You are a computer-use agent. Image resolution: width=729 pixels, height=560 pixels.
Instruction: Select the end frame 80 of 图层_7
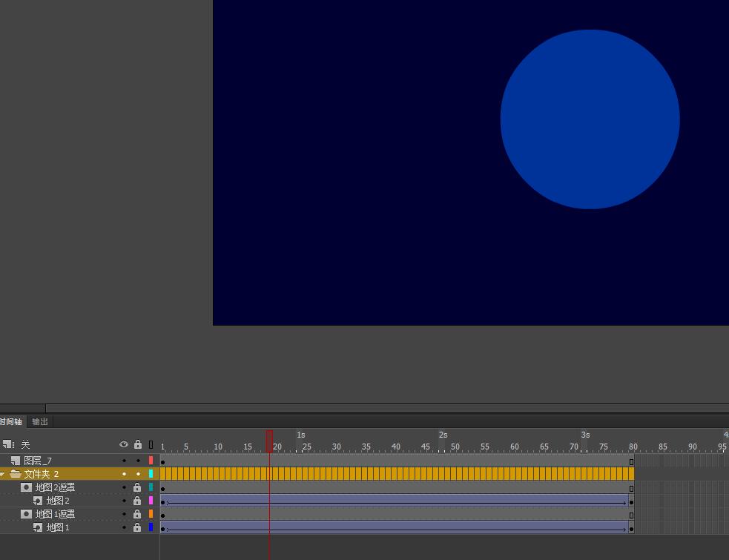pyautogui.click(x=631, y=462)
